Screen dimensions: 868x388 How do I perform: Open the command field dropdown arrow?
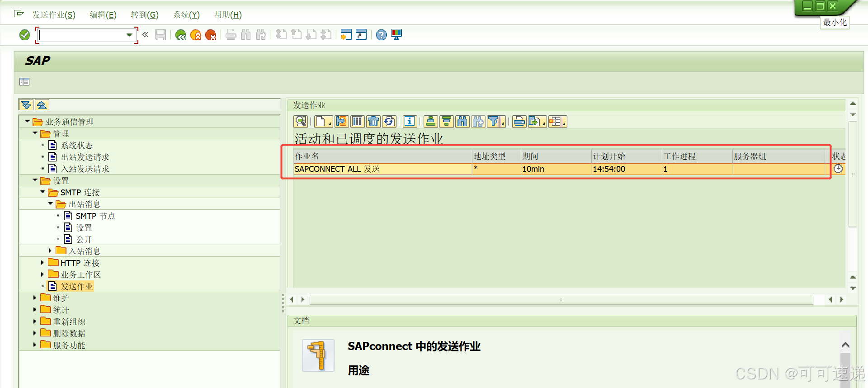click(129, 35)
